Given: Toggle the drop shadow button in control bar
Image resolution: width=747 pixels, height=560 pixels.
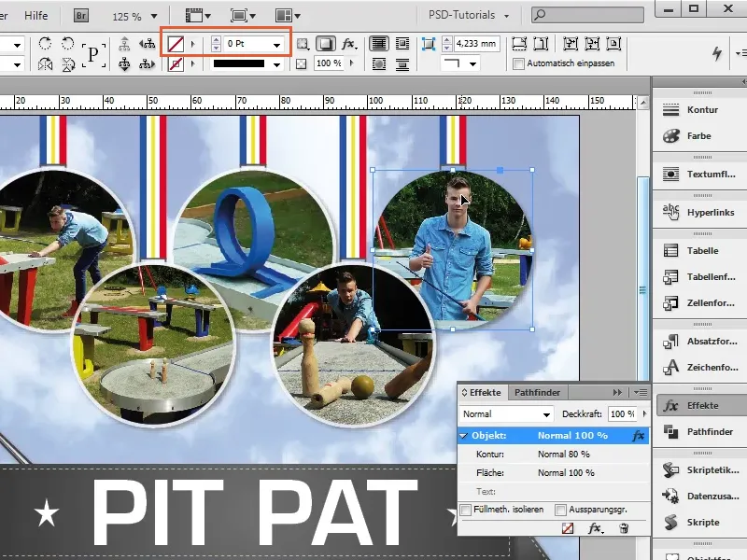Looking at the screenshot, I should (x=325, y=44).
